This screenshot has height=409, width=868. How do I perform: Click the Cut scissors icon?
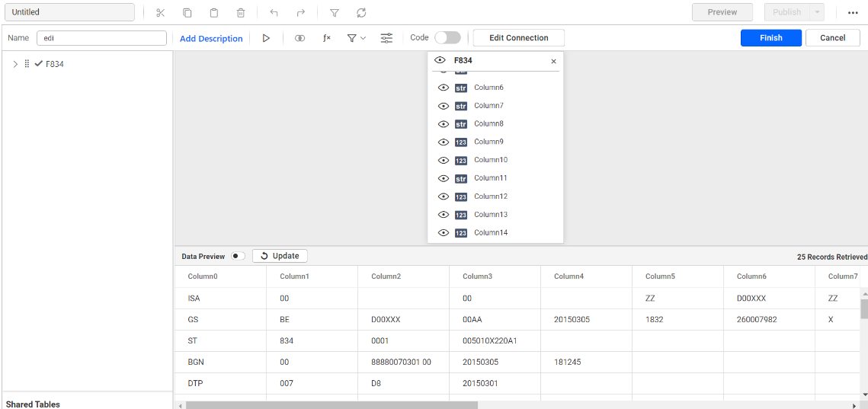tap(161, 12)
